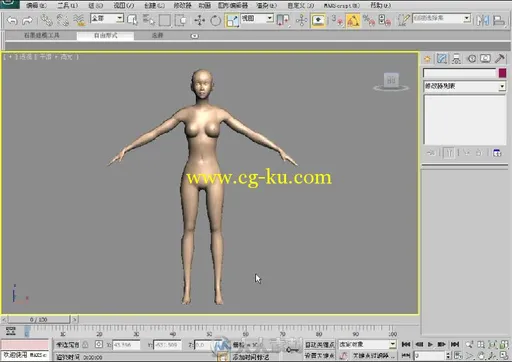Open the Modify panel tab icon
512x362 pixels.
coord(442,59)
